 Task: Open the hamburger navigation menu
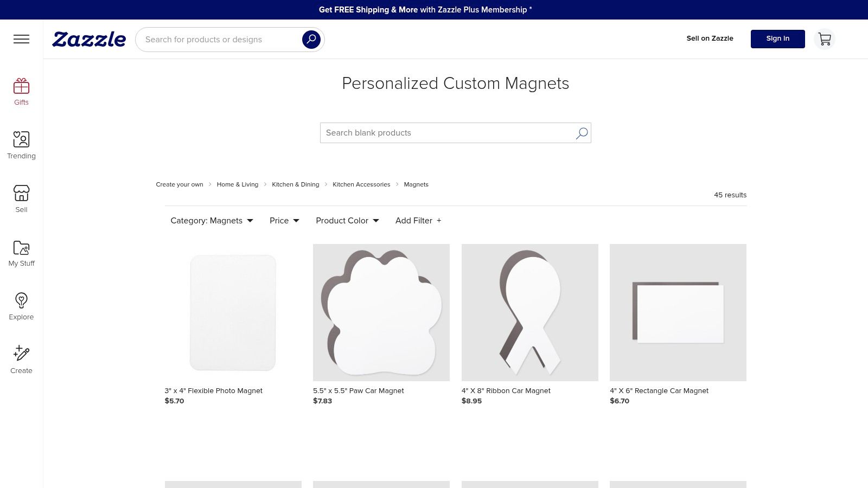[x=21, y=39]
